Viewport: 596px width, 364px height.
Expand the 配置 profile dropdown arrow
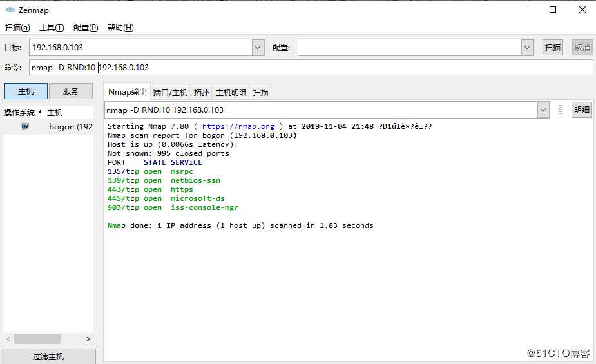point(527,48)
